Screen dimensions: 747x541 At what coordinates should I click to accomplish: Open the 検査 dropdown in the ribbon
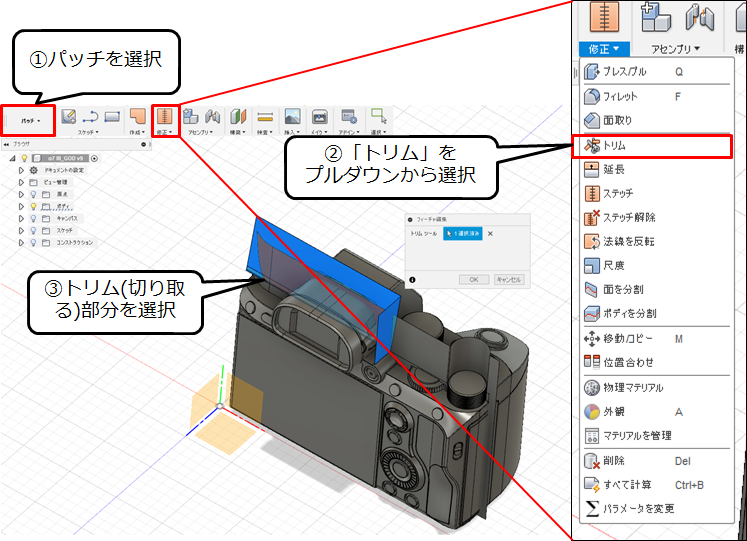pos(265,132)
